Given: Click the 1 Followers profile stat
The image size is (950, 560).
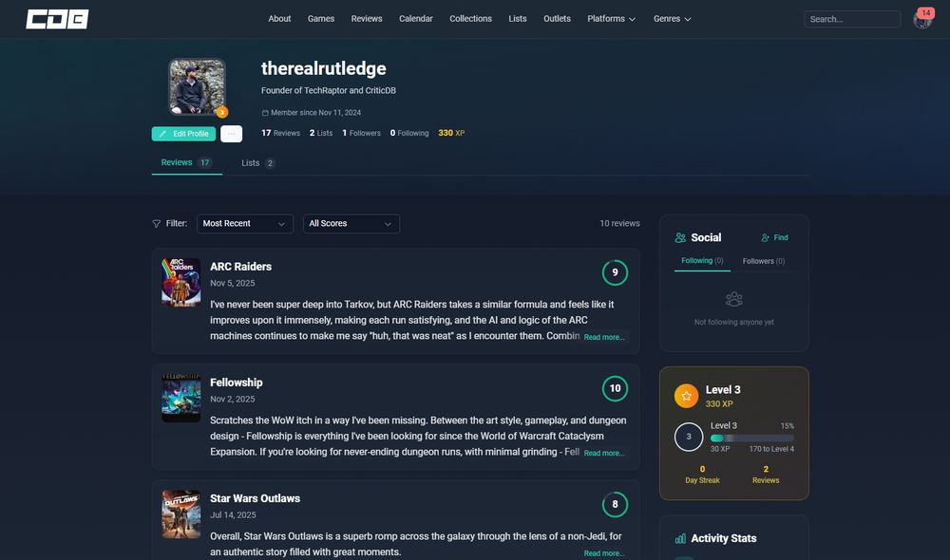Looking at the screenshot, I should tap(361, 133).
